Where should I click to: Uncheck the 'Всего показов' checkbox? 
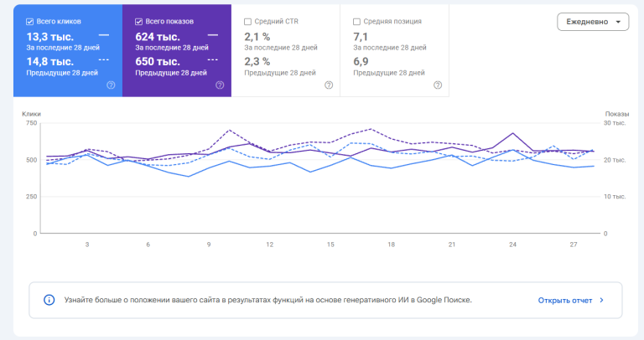pyautogui.click(x=139, y=22)
